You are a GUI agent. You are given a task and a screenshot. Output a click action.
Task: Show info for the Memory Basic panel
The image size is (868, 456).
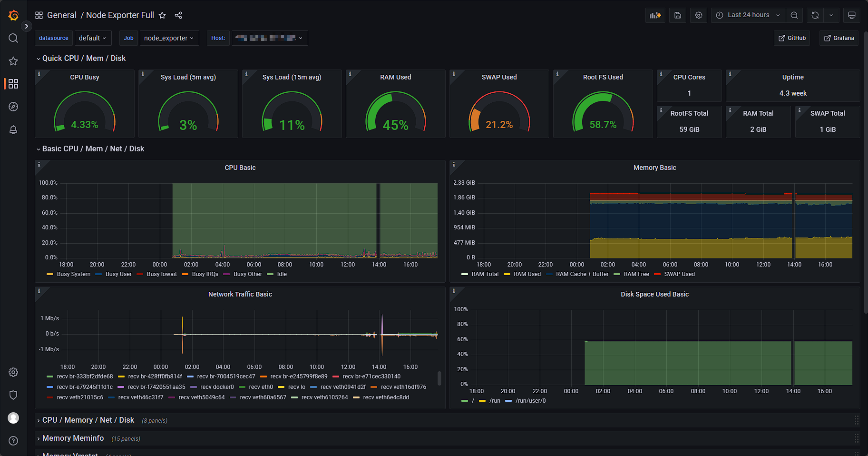[x=454, y=165]
